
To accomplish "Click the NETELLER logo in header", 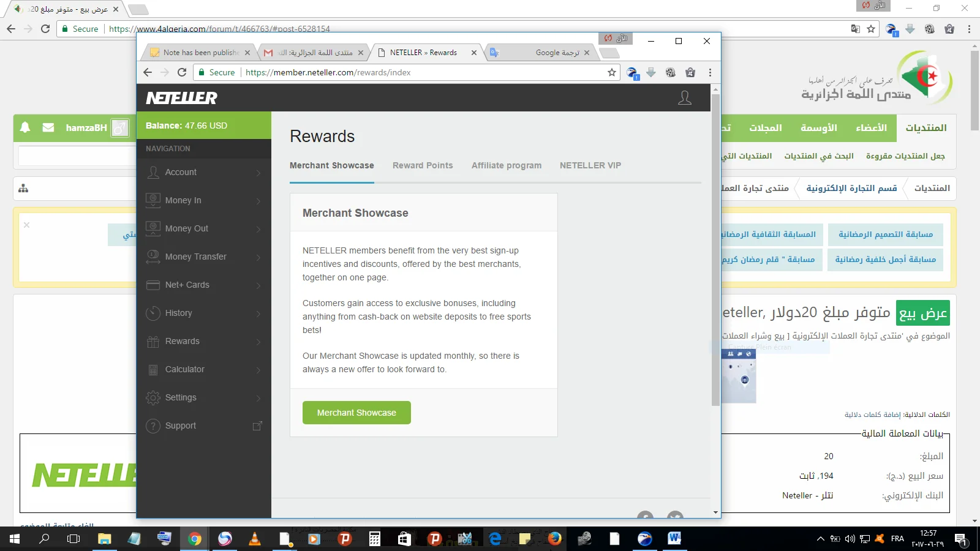I will click(x=181, y=98).
